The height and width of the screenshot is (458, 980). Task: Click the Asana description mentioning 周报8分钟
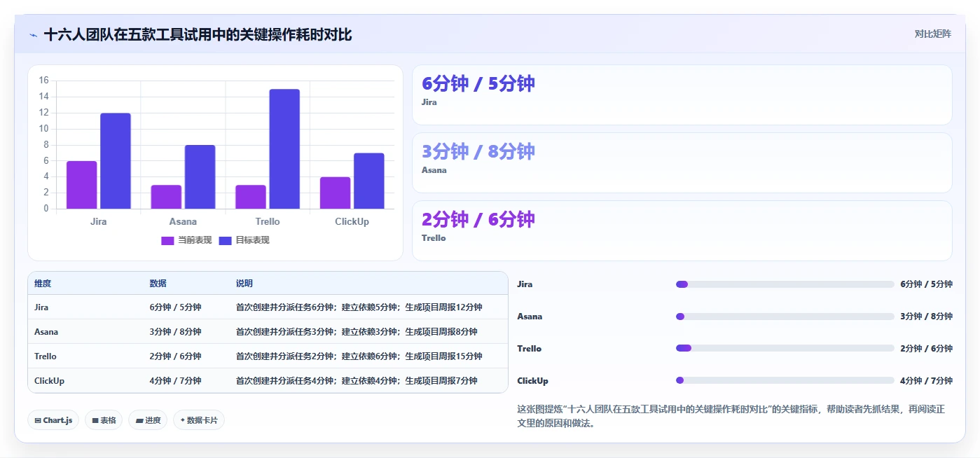[x=357, y=332]
